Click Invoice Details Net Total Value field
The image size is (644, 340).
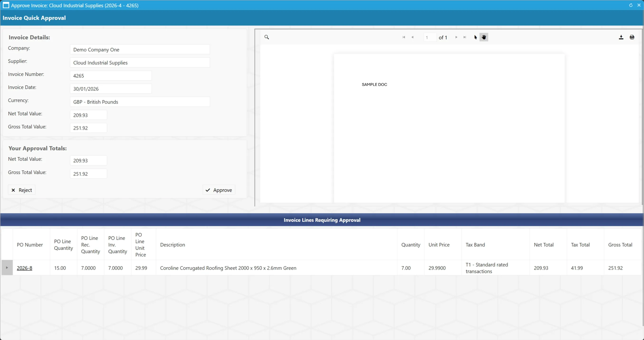point(89,115)
